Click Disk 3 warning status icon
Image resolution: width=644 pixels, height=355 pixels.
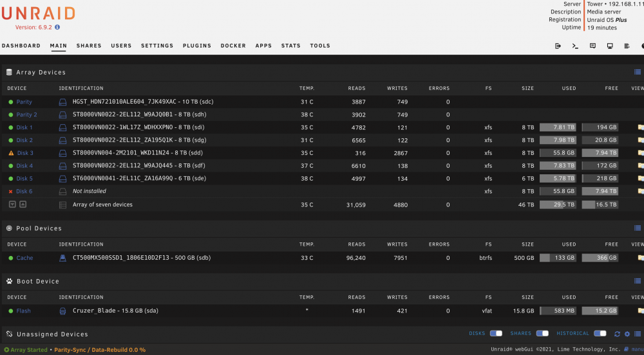pos(11,153)
